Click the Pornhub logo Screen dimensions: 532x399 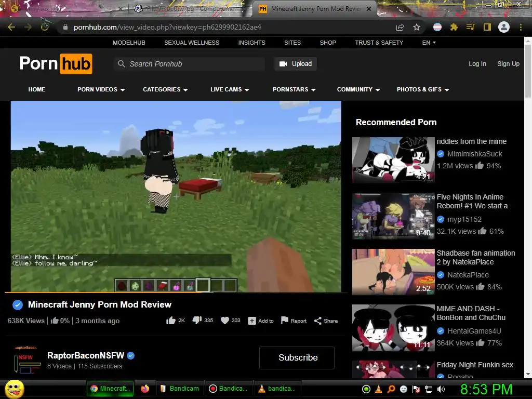tap(56, 63)
